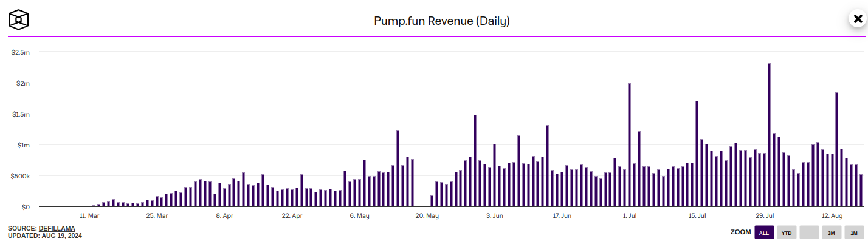Click the 8. Apr date label
Image resolution: width=868 pixels, height=244 pixels.
coord(224,215)
